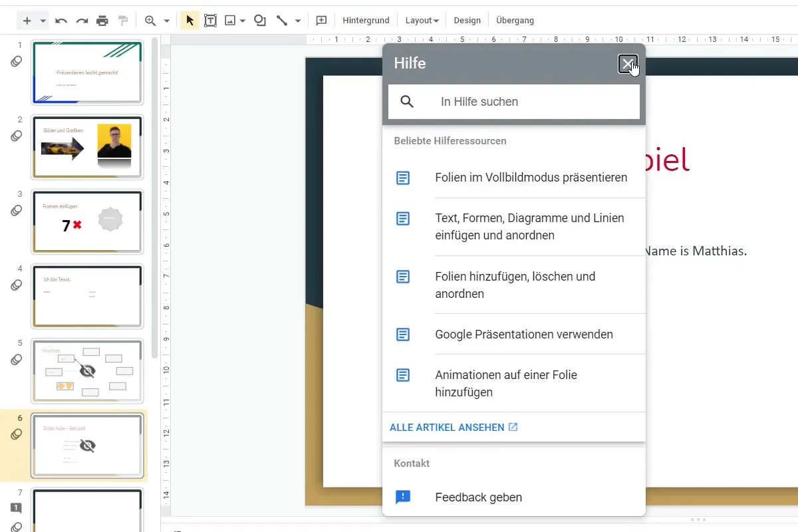Select slide 6 thumbnail Erste Folie - Beispiel

(x=87, y=446)
